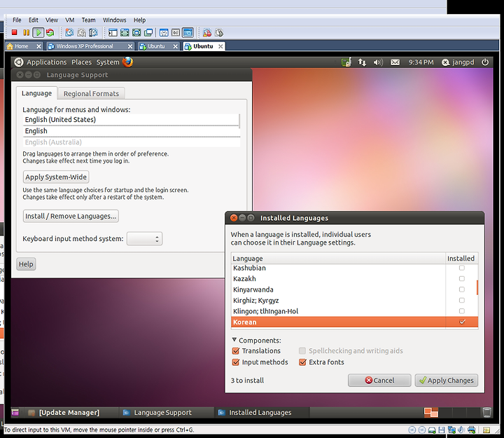
Task: Click the floppy device status icon
Action: (x=442, y=430)
